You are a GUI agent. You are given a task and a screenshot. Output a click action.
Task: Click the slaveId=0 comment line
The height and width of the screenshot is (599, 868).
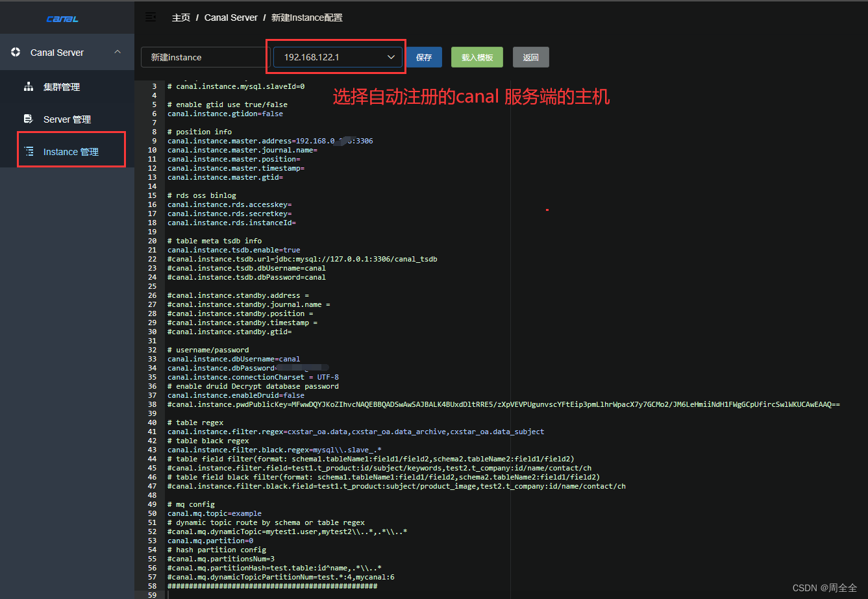236,86
